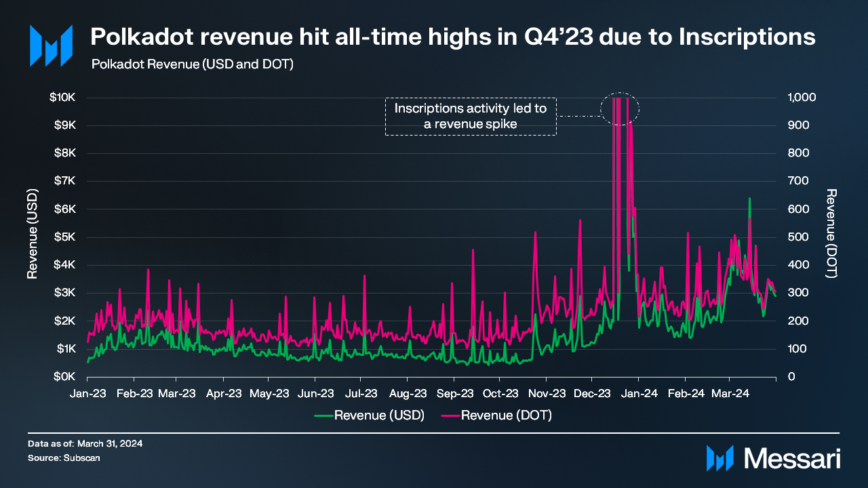Click the 700 label on the right axis

coord(797,181)
